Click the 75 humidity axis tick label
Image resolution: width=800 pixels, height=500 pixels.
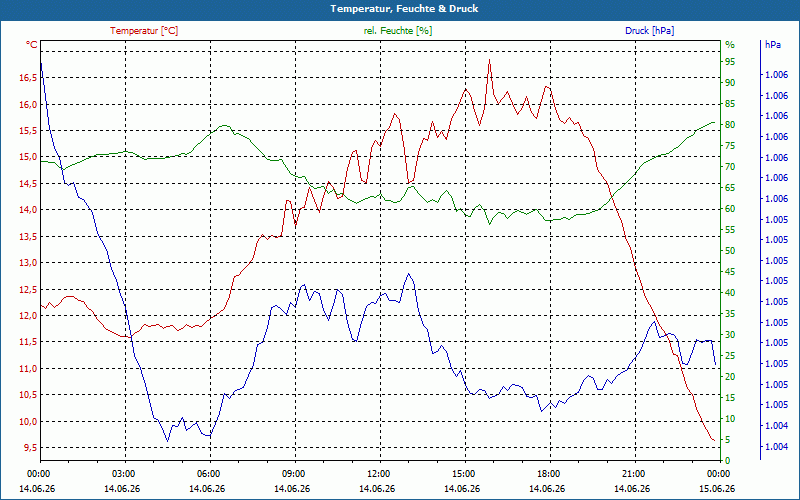click(730, 146)
